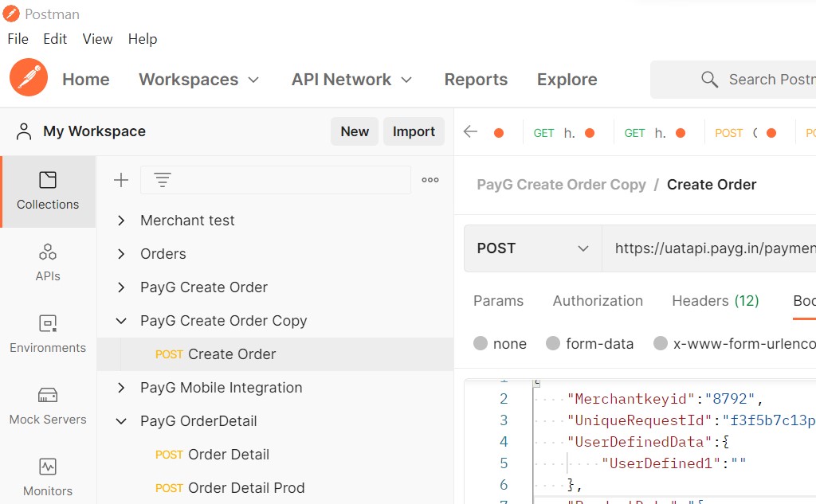Viewport: 816px width, 504px height.
Task: Click the plus icon to create collection
Action: click(121, 180)
